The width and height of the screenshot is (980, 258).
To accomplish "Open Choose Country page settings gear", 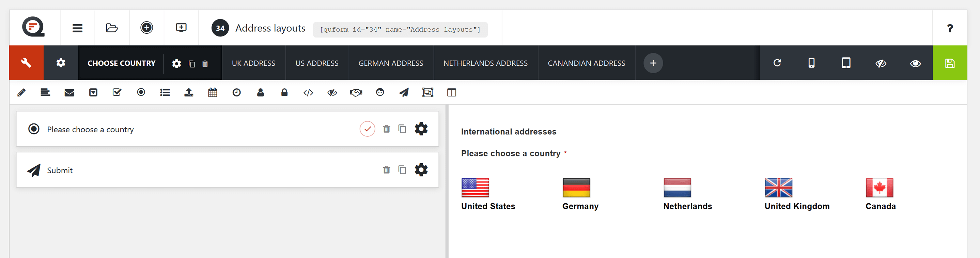I will coord(176,63).
